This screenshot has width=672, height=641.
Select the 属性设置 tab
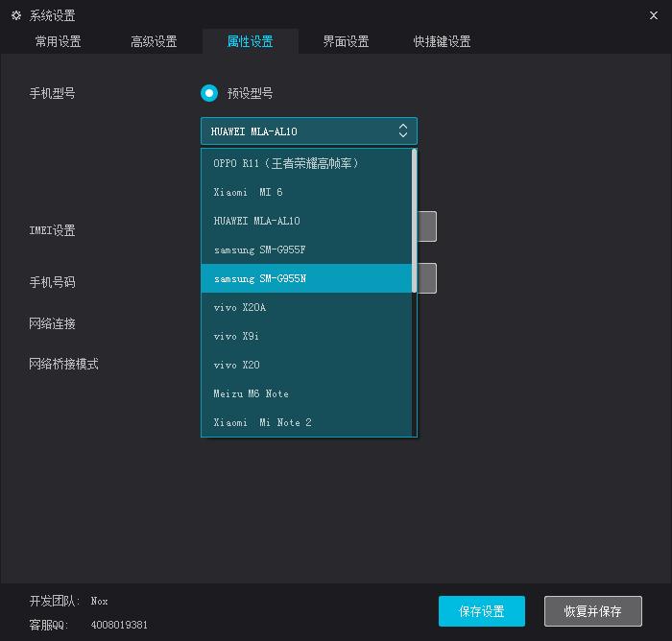click(251, 41)
